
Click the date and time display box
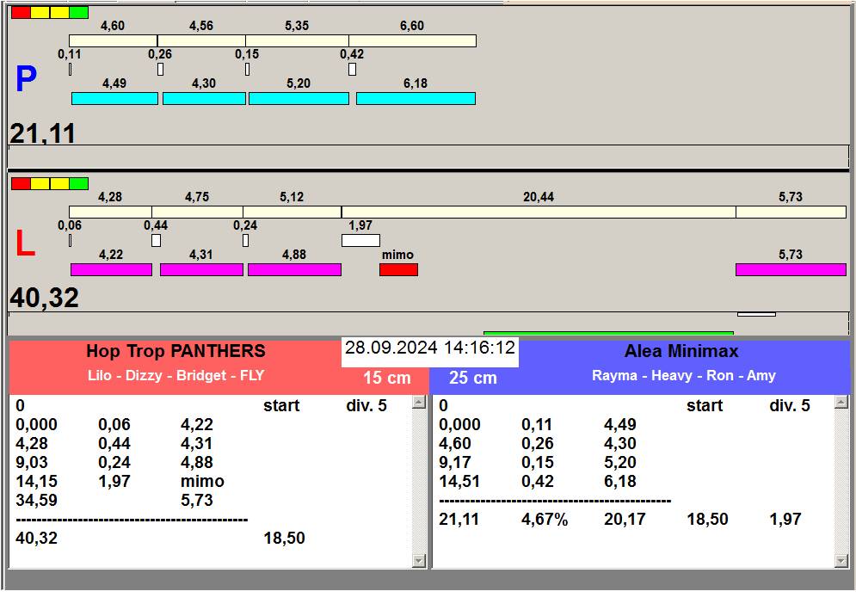click(x=430, y=348)
